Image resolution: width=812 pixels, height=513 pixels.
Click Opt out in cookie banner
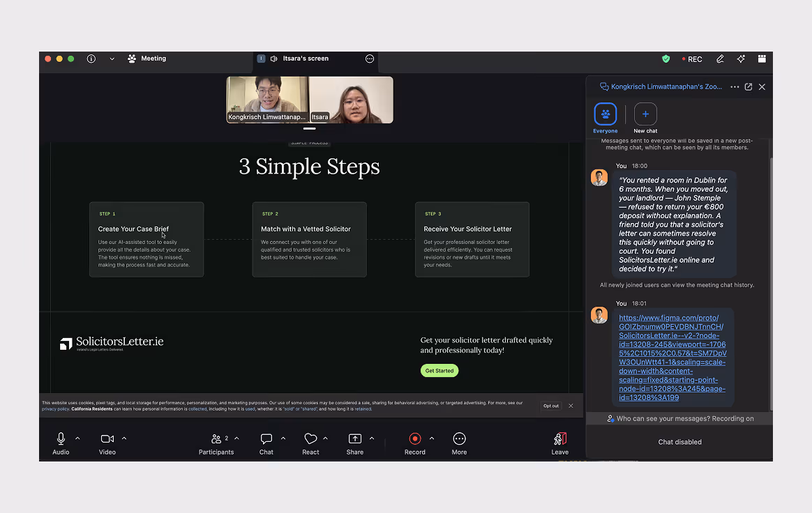click(x=551, y=406)
